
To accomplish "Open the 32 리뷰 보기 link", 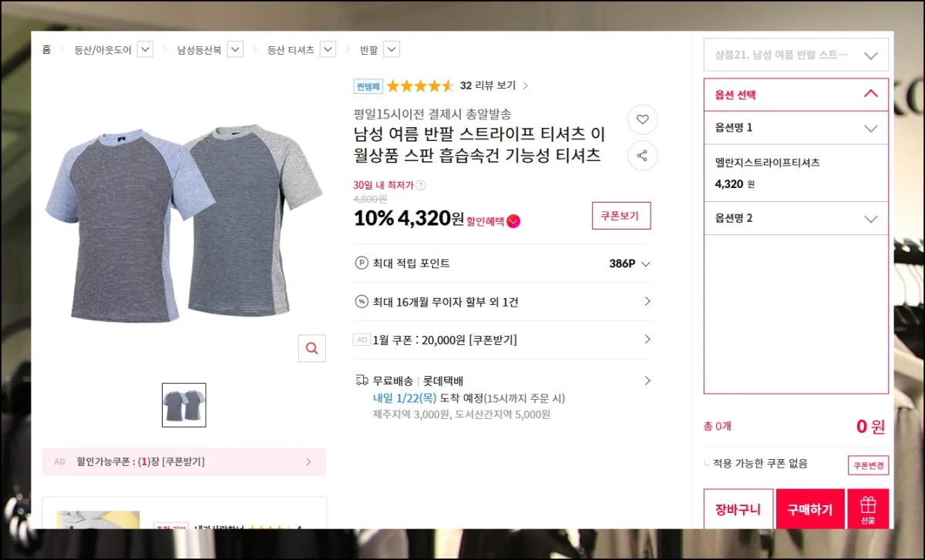I will 494,86.
